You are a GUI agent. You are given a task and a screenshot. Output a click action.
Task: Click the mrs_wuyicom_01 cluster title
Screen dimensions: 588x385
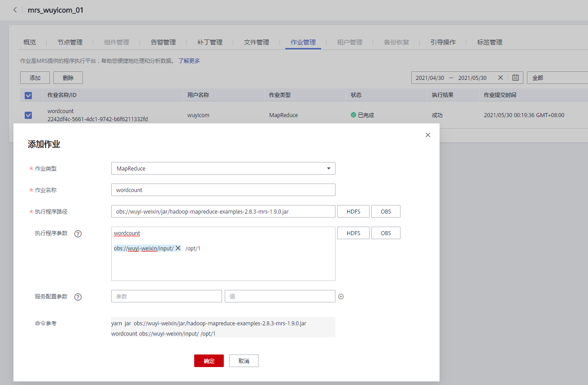coord(56,10)
